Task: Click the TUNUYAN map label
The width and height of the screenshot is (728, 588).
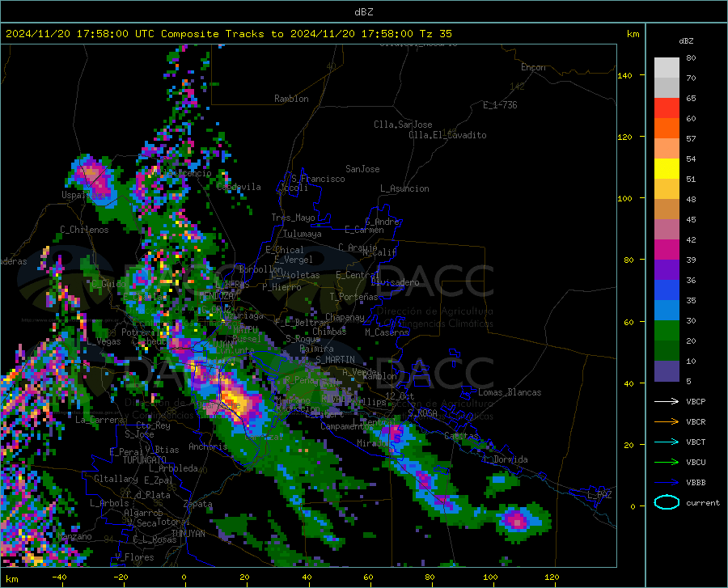Action: tap(188, 534)
